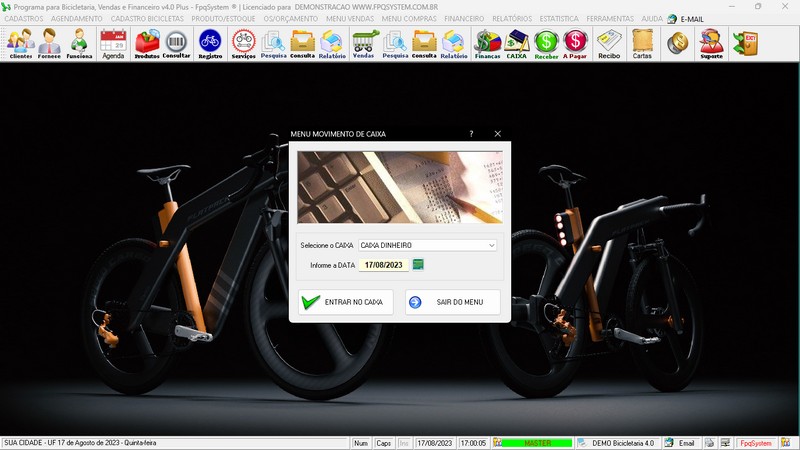Open the RELATÓRIOS menu
800x450 pixels.
point(512,18)
